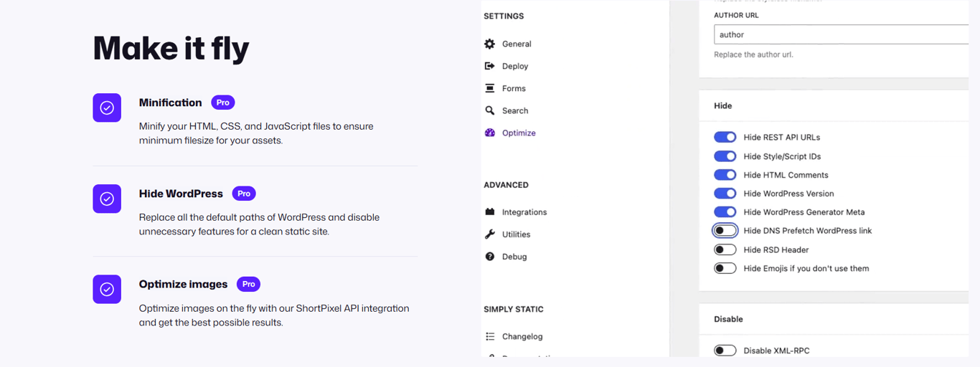Click the Utilities wrench icon
The image size is (980, 367).
point(489,234)
